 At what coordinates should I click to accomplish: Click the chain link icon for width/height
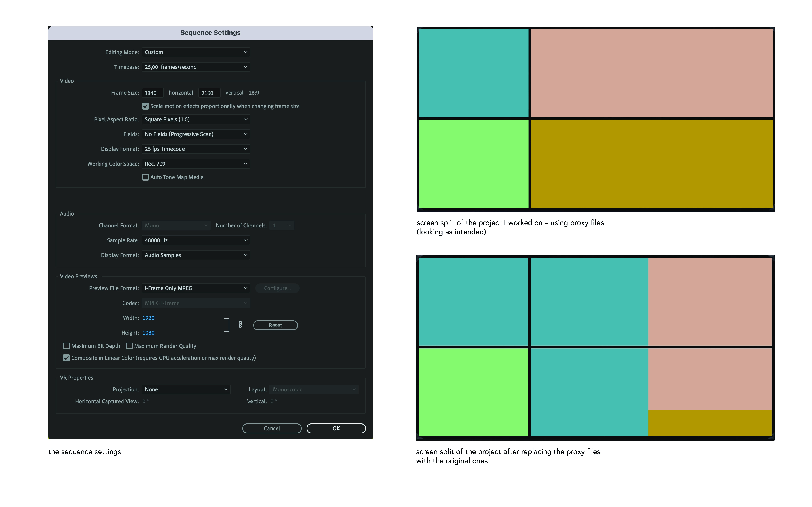[240, 325]
